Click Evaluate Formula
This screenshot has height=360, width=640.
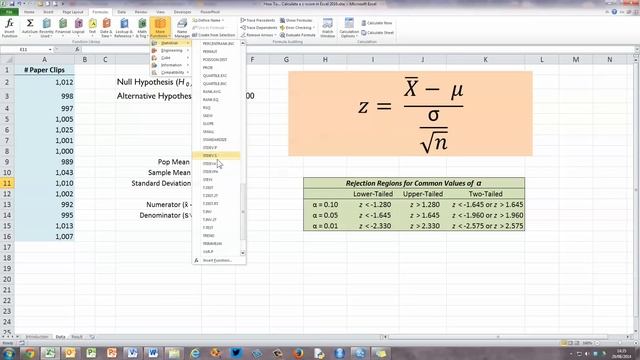tap(298, 35)
